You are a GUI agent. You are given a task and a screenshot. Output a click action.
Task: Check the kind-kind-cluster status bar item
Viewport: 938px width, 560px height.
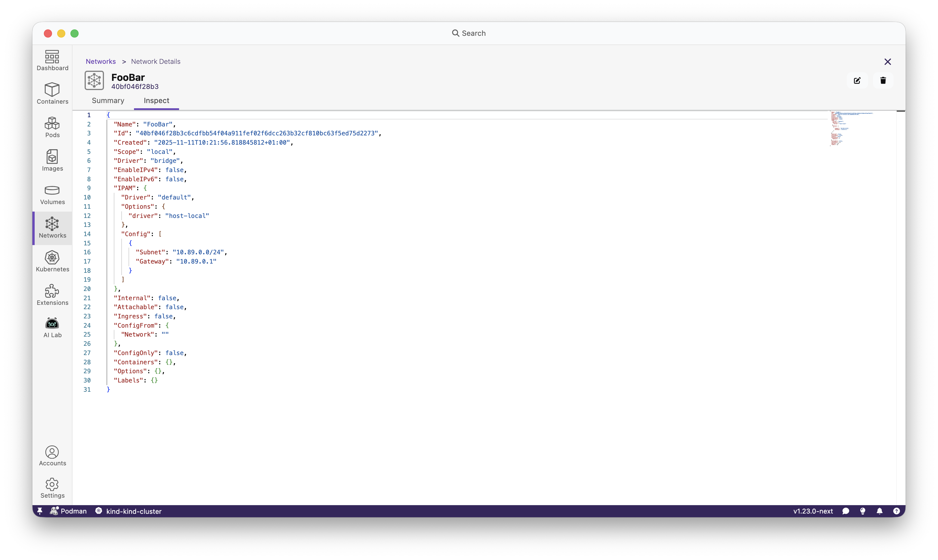coord(128,511)
